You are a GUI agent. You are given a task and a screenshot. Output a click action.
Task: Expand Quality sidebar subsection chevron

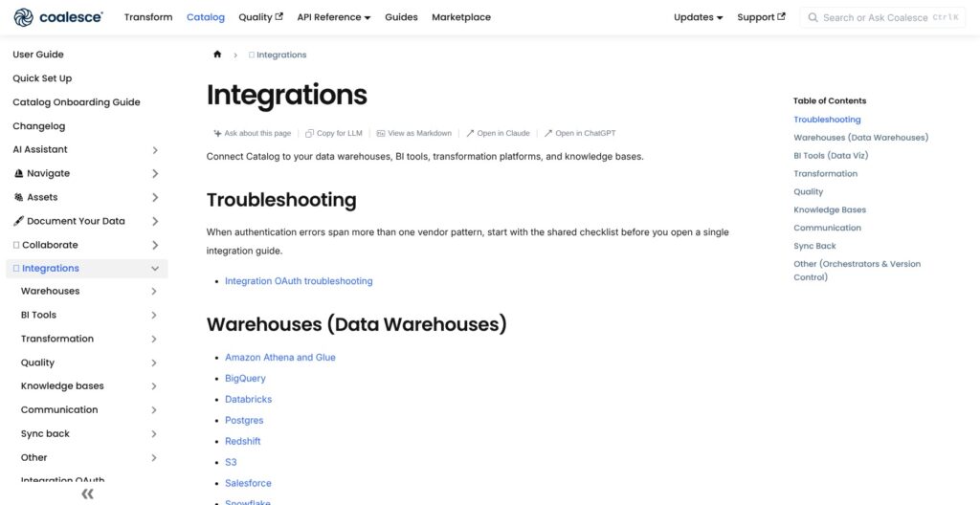tap(154, 362)
